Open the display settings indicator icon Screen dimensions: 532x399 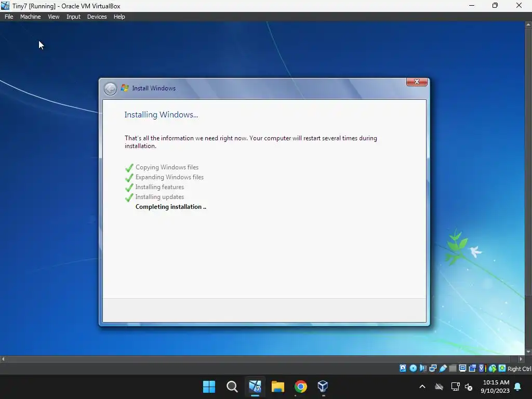[x=462, y=368]
